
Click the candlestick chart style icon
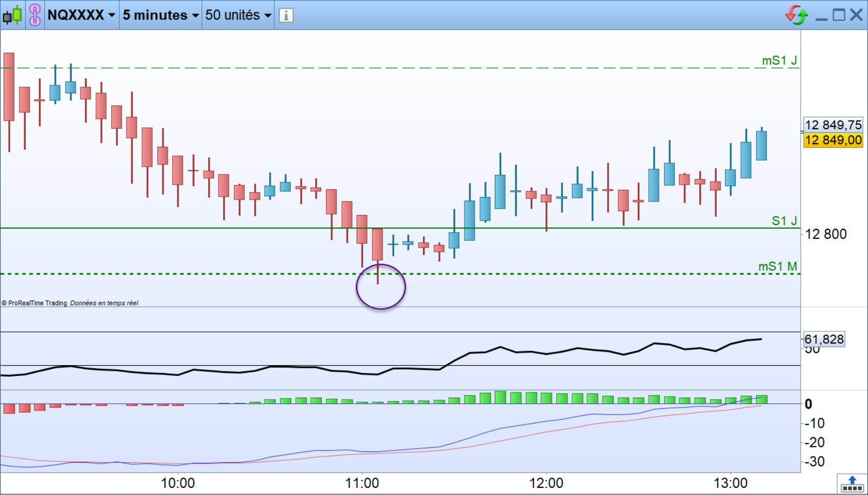(12, 15)
